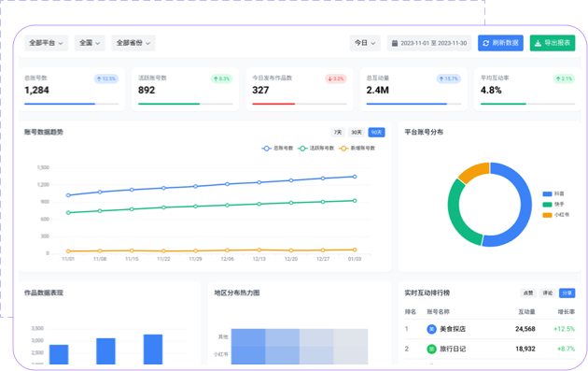Image resolution: width=588 pixels, height=371 pixels.
Task: Click the 互动量 column header
Action: tap(526, 312)
